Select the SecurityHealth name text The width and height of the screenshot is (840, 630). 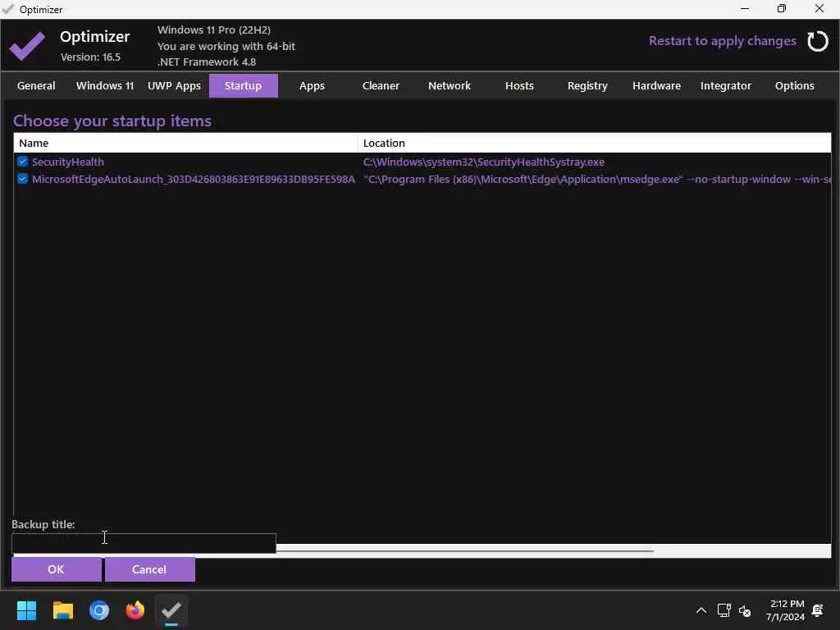point(68,162)
